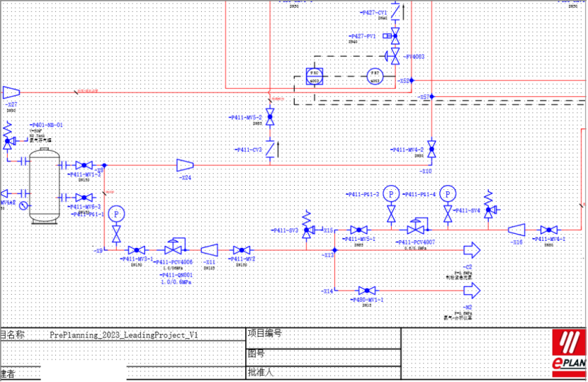Click the FIT 4003 transmitter circle
Viewport: 588px width, 382px height.
point(375,77)
